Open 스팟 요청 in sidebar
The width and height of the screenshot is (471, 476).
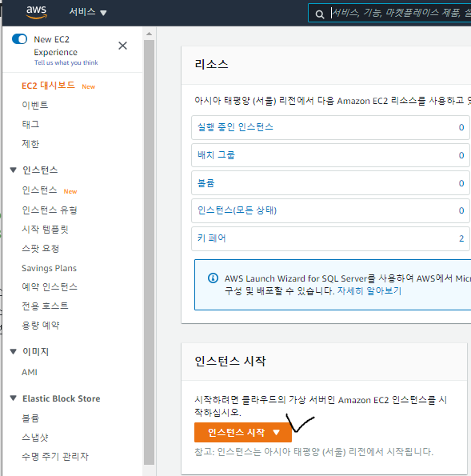tap(40, 249)
